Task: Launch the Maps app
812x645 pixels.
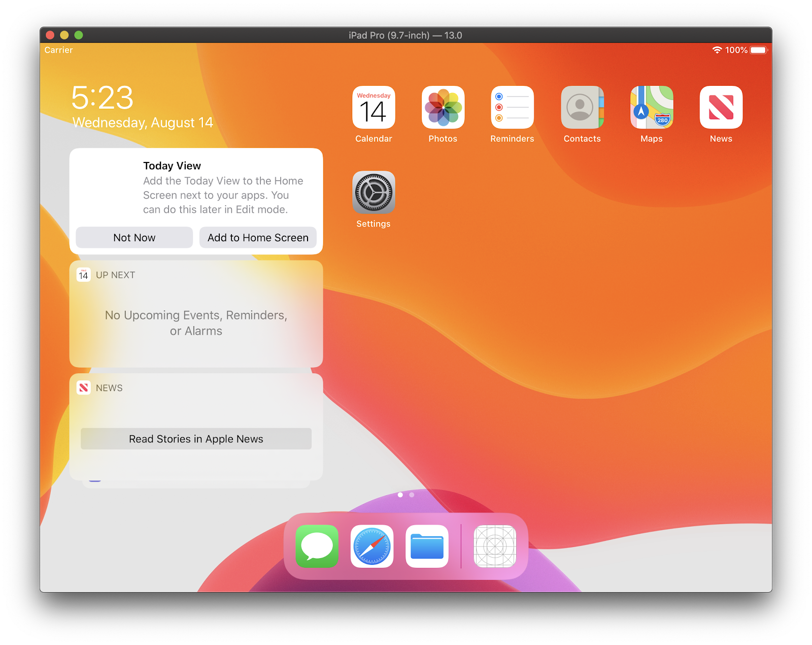Action: 652,107
